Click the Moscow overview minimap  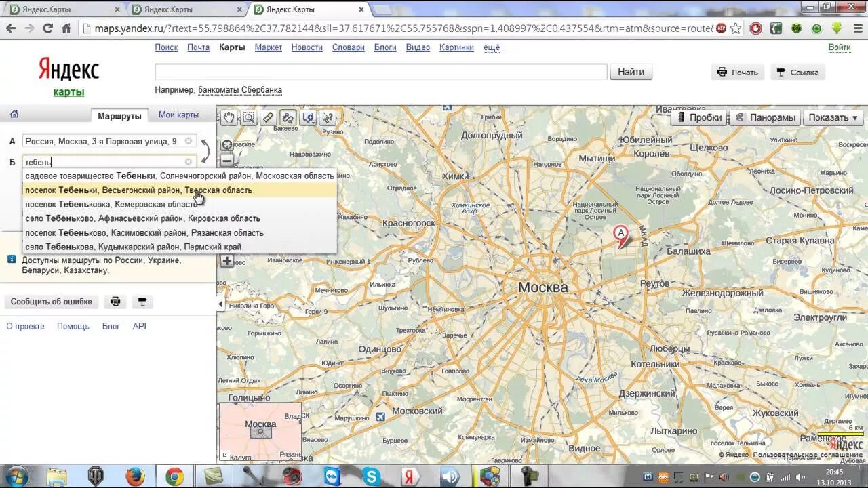[x=260, y=431]
